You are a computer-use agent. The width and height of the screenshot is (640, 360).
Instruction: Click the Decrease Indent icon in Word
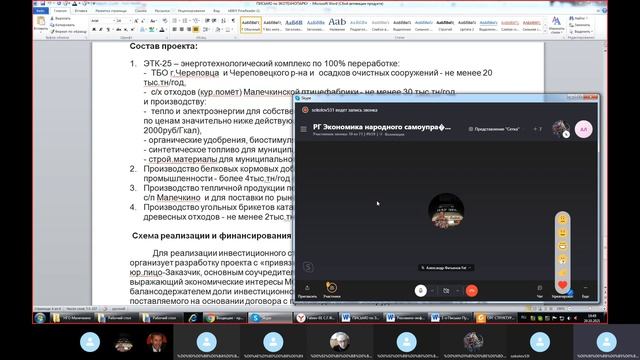pos(207,20)
